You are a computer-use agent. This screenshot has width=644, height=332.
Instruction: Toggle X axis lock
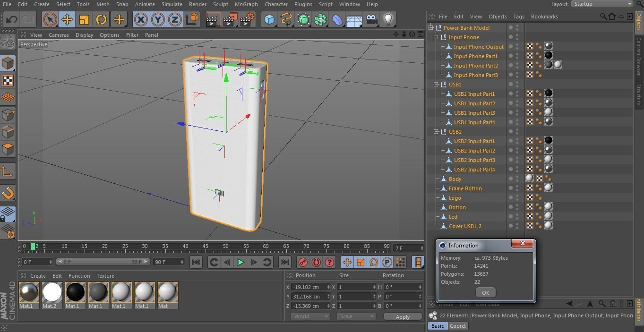(140, 19)
